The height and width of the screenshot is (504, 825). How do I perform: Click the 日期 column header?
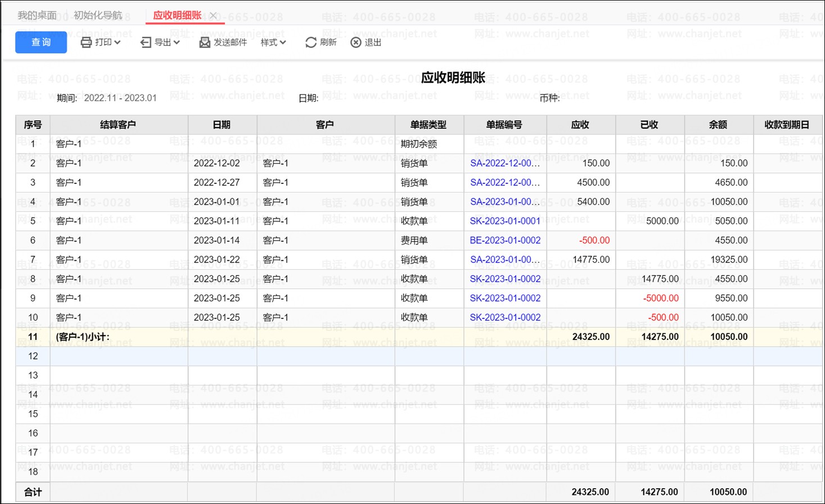[x=222, y=125]
